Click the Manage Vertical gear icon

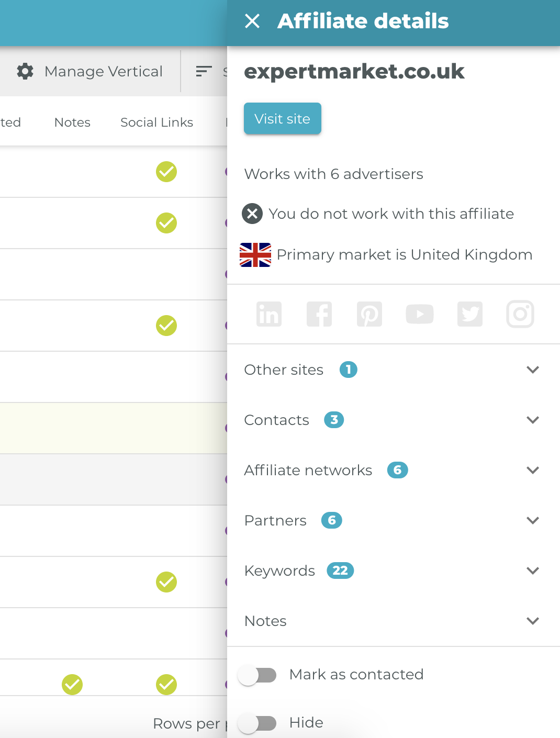pos(25,71)
